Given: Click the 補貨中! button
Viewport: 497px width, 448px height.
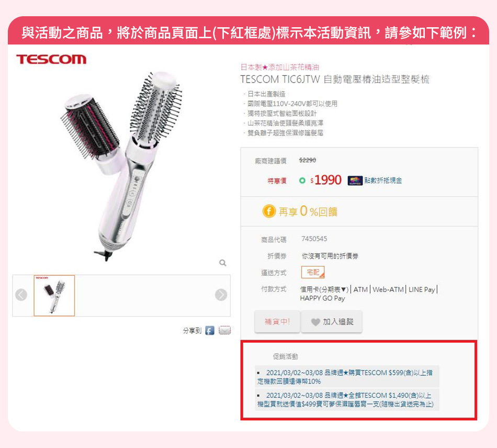Looking at the screenshot, I should tap(277, 321).
